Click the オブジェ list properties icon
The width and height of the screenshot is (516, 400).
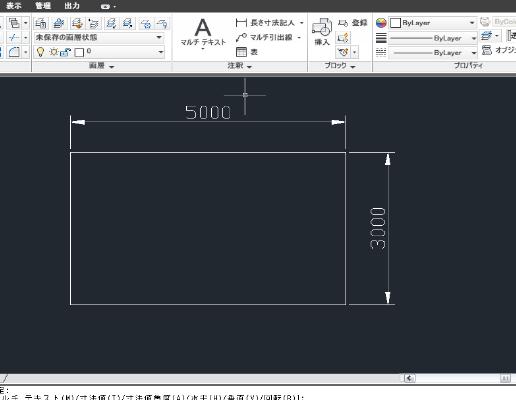tap(487, 50)
